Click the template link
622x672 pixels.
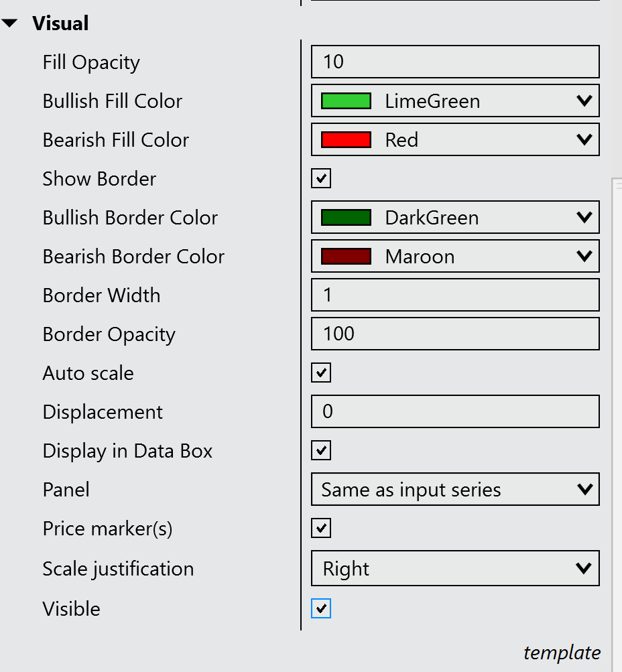click(x=562, y=653)
